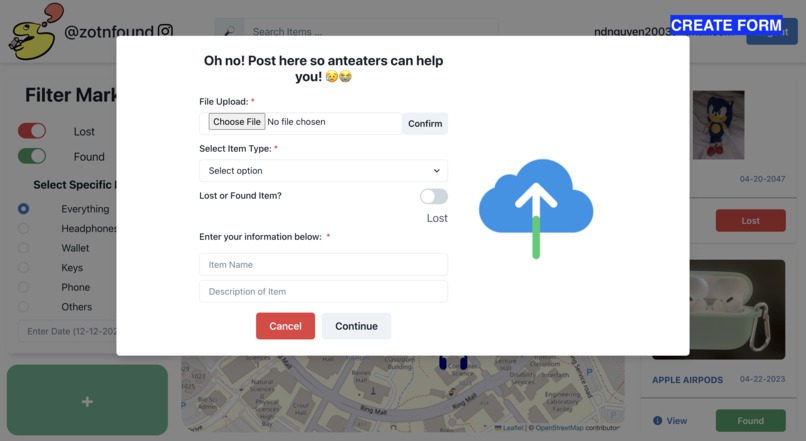Screen dimensions: 806x441
Task: Focus the Item Name field
Action: pyautogui.click(x=323, y=265)
